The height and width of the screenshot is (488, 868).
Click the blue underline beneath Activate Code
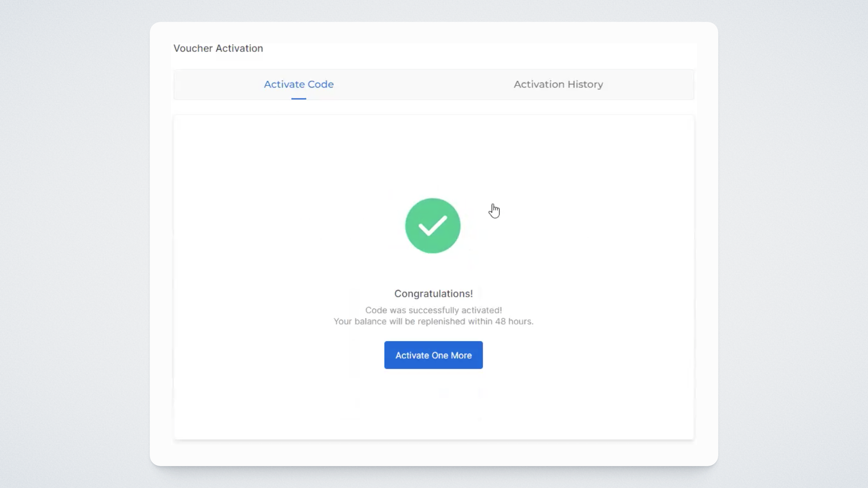pos(299,99)
